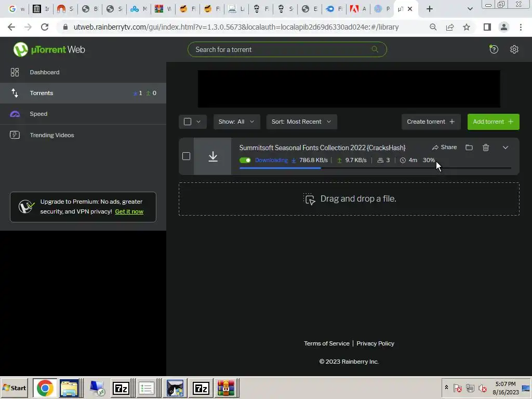Screen dimensions: 532x399
Task: Open Chrome three-dot menu
Action: point(521,27)
